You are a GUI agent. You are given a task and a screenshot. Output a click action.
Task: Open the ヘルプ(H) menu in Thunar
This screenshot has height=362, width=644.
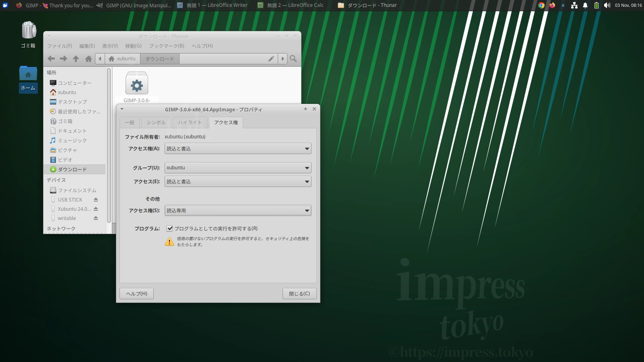[x=202, y=46]
